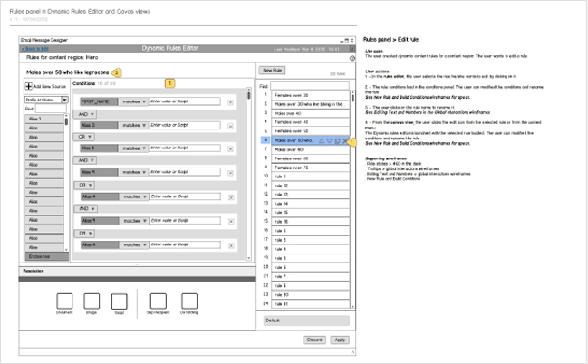Select the rule Females over 70
The image size is (588, 364).
point(311,168)
